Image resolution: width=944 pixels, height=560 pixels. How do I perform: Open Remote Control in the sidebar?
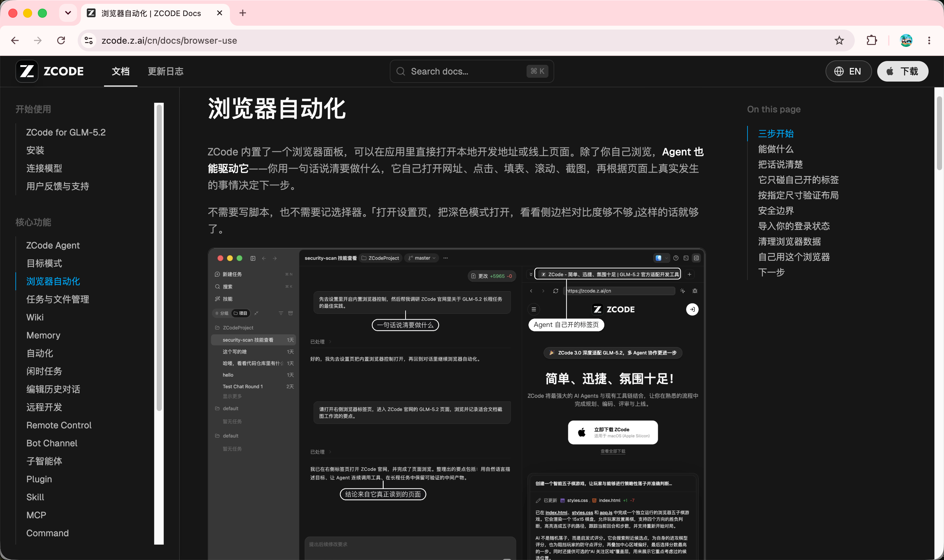(59, 425)
